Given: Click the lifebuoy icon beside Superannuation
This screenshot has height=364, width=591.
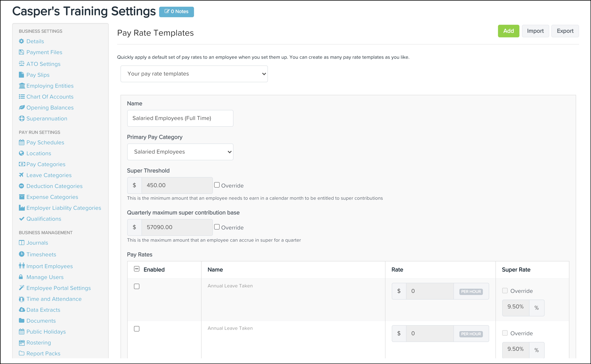Looking at the screenshot, I should pos(22,119).
